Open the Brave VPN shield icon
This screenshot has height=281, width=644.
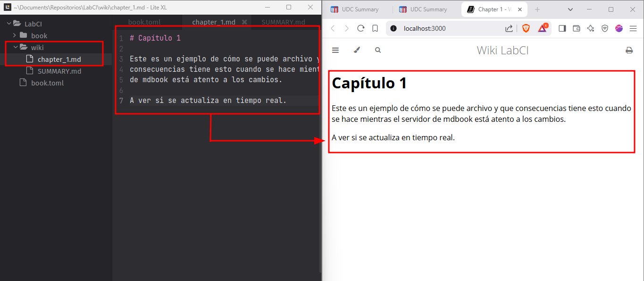tap(605, 28)
